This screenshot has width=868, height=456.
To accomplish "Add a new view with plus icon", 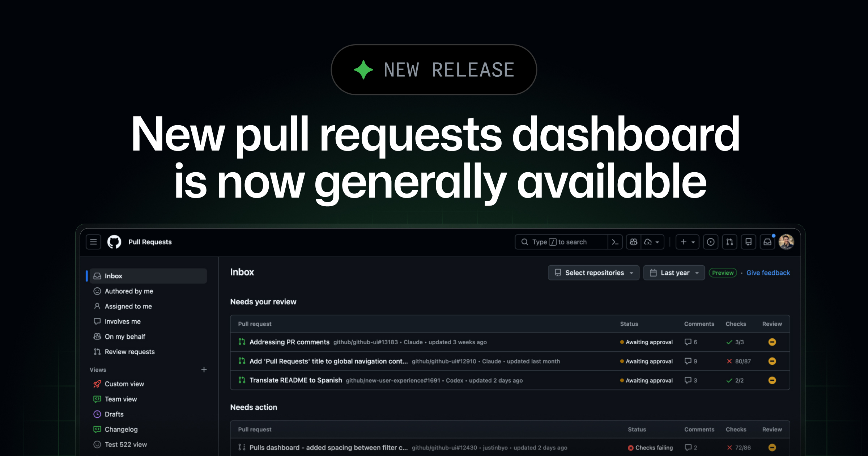I will 204,370.
